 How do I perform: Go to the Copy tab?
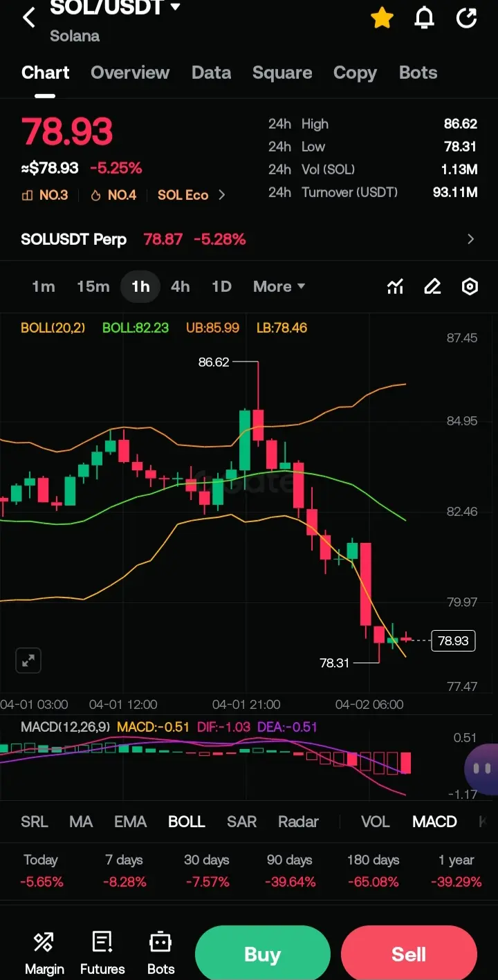coord(355,73)
